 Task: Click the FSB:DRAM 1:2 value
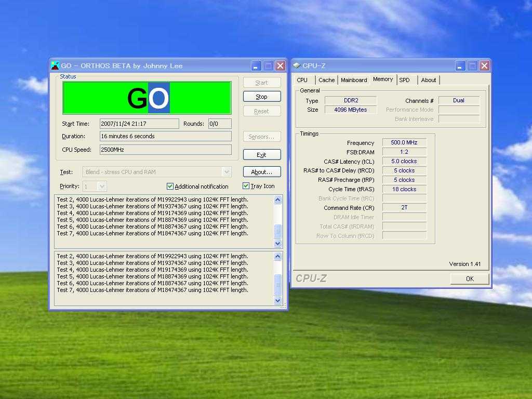[x=404, y=152]
